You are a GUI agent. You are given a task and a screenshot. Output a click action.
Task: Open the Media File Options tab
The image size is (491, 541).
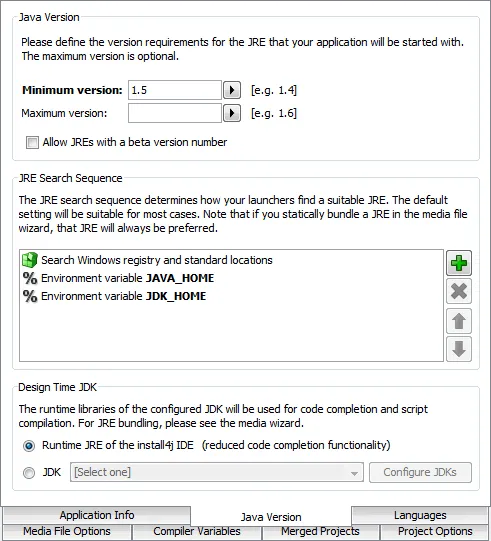tap(67, 531)
